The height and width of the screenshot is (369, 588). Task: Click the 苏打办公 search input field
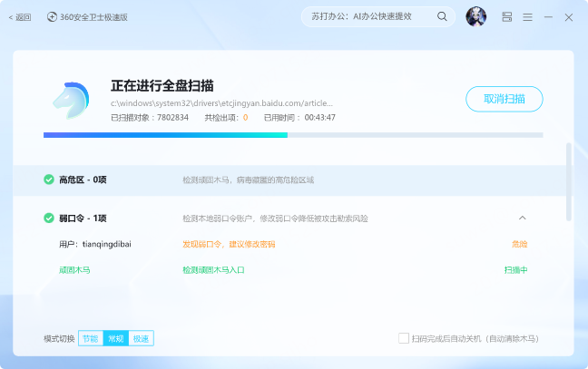tap(367, 16)
